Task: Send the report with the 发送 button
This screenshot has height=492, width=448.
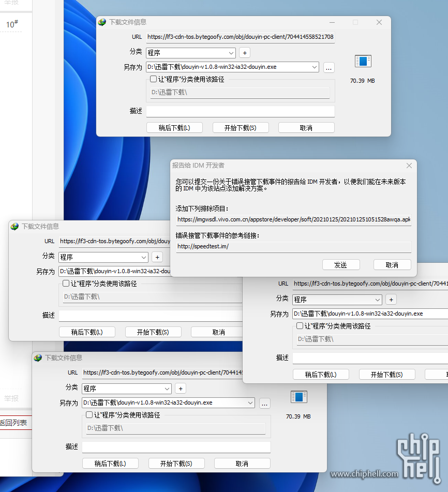Action: [341, 265]
